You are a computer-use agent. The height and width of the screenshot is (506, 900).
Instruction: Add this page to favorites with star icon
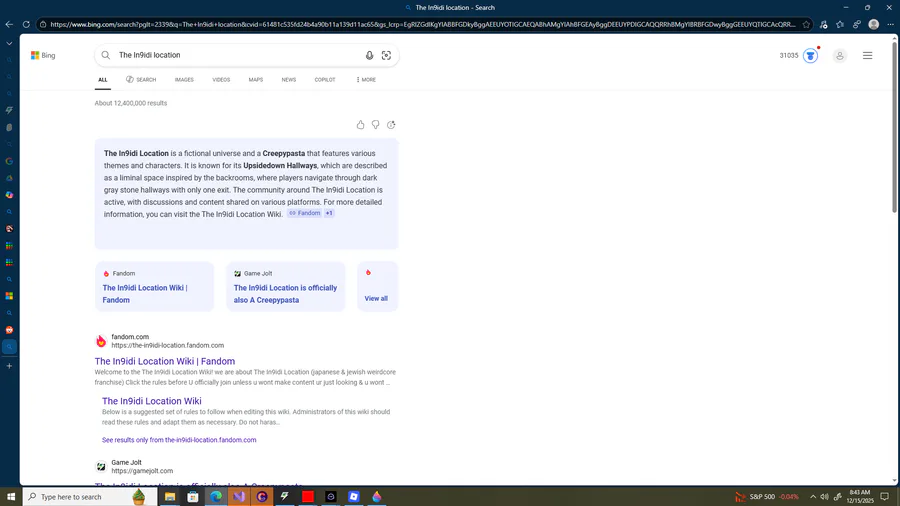click(x=806, y=24)
